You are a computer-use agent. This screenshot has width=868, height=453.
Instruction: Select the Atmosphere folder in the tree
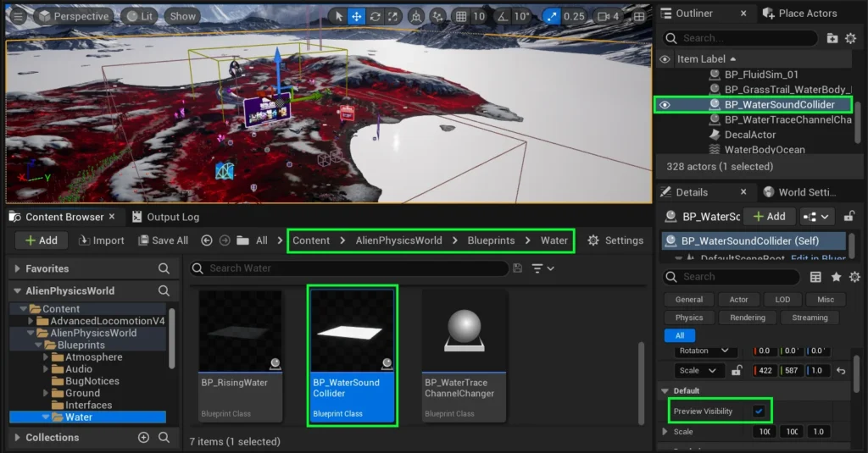pos(93,357)
